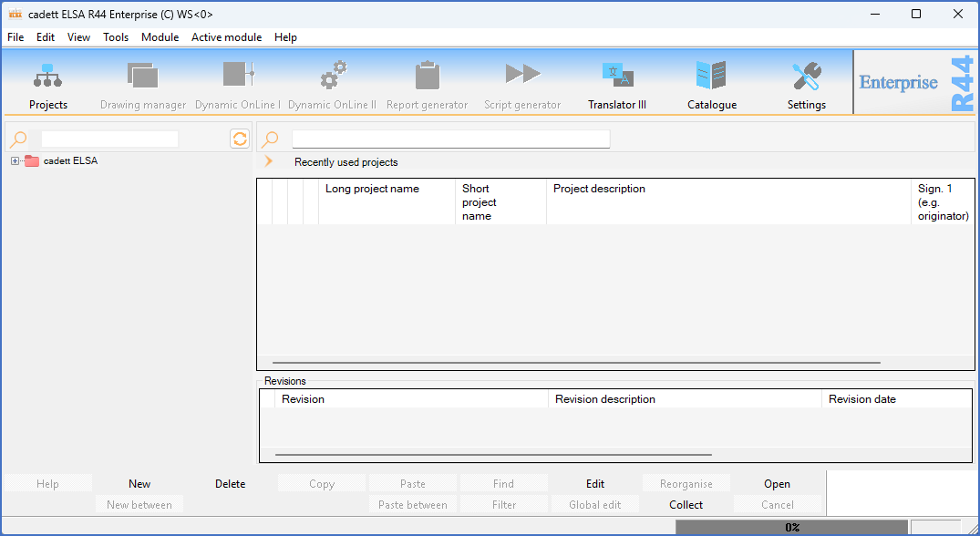The height and width of the screenshot is (536, 980).
Task: Open the Tools menu
Action: click(x=116, y=37)
